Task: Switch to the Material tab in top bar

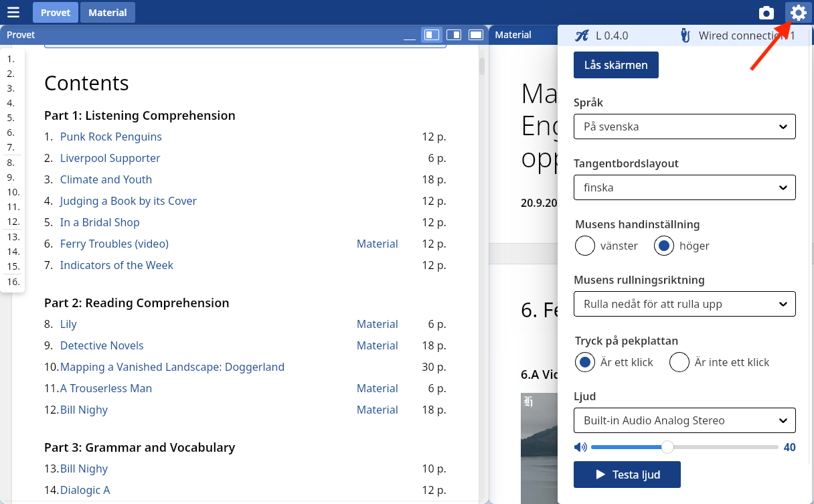Action: (x=107, y=13)
